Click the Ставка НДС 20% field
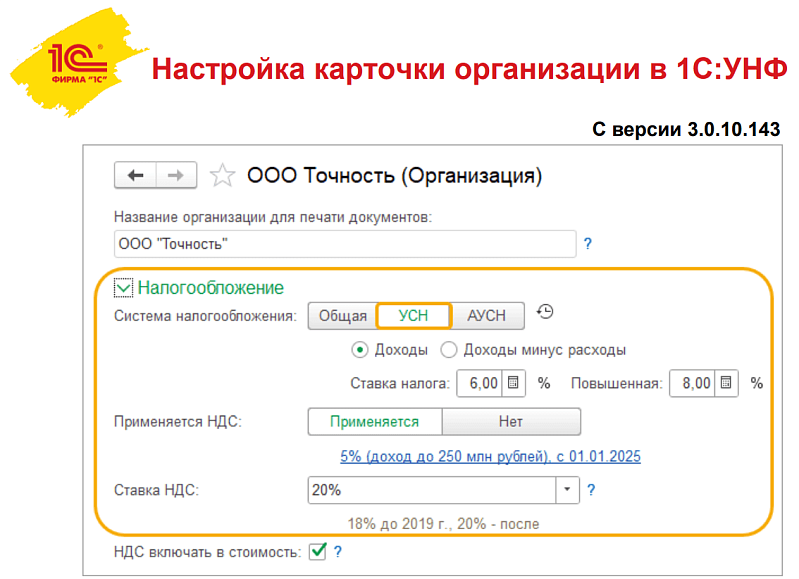799x579 pixels. pyautogui.click(x=432, y=490)
